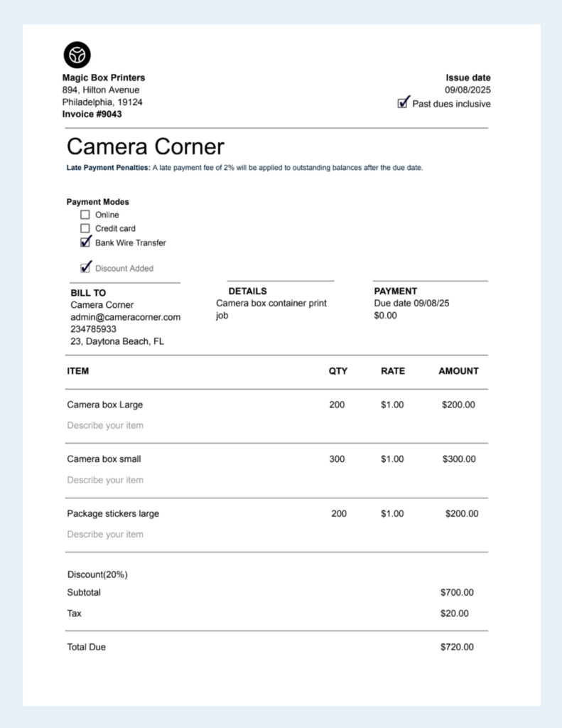The height and width of the screenshot is (728, 562).
Task: Uncheck the Bank Wire Transfer checkbox
Action: tap(86, 242)
